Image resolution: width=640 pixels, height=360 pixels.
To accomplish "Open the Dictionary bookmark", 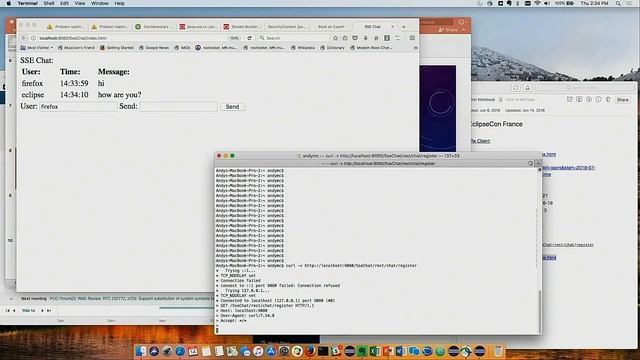I will pyautogui.click(x=332, y=48).
